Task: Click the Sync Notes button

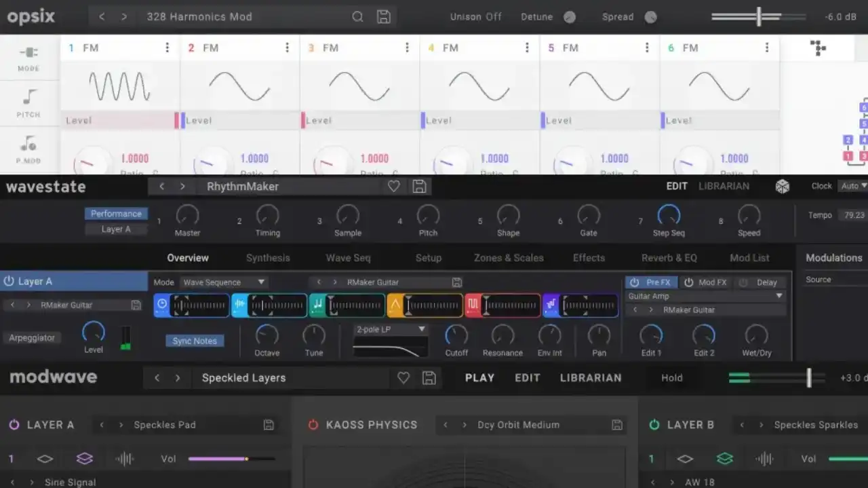Action: [x=195, y=341]
